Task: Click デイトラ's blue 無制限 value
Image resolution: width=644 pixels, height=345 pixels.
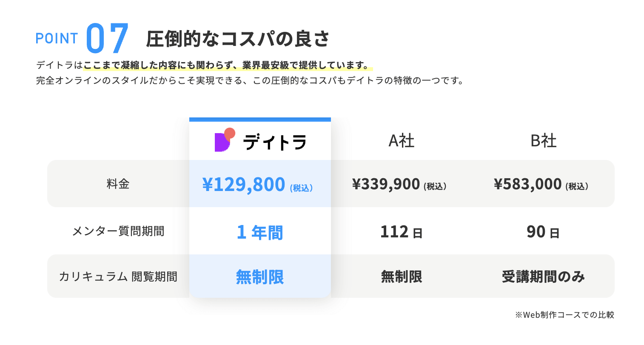Action: point(259,277)
